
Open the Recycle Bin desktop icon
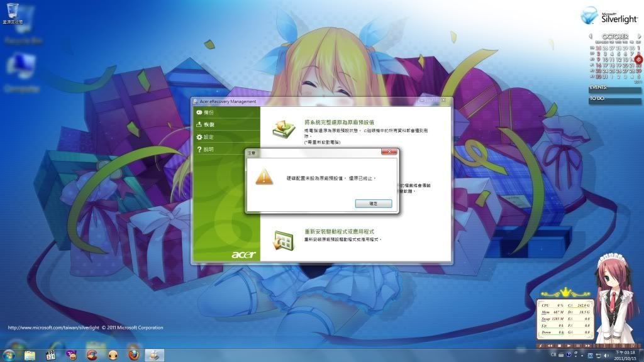click(x=13, y=14)
